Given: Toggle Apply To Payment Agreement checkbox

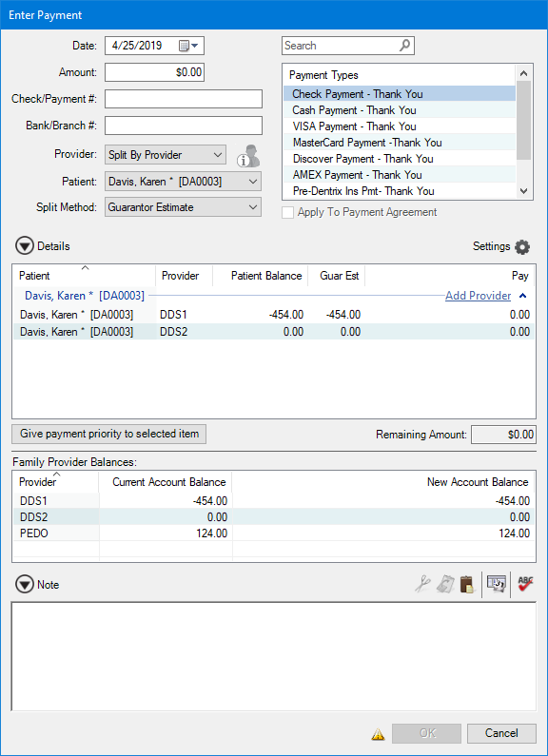Looking at the screenshot, I should 288,213.
